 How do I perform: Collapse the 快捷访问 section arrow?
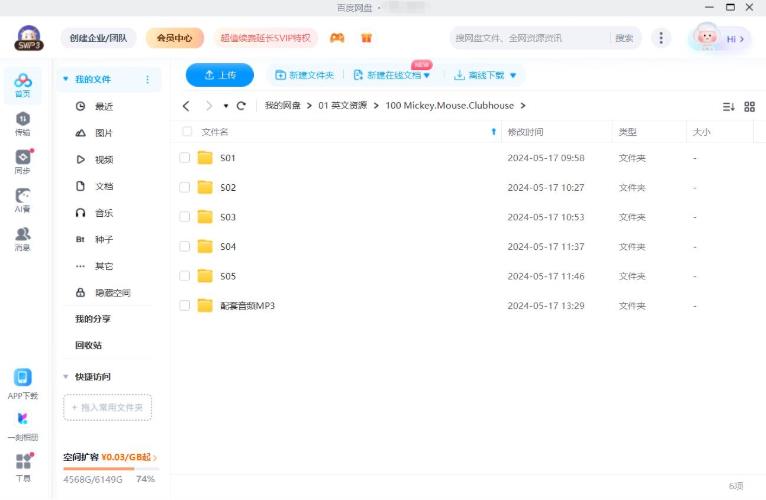click(x=65, y=377)
